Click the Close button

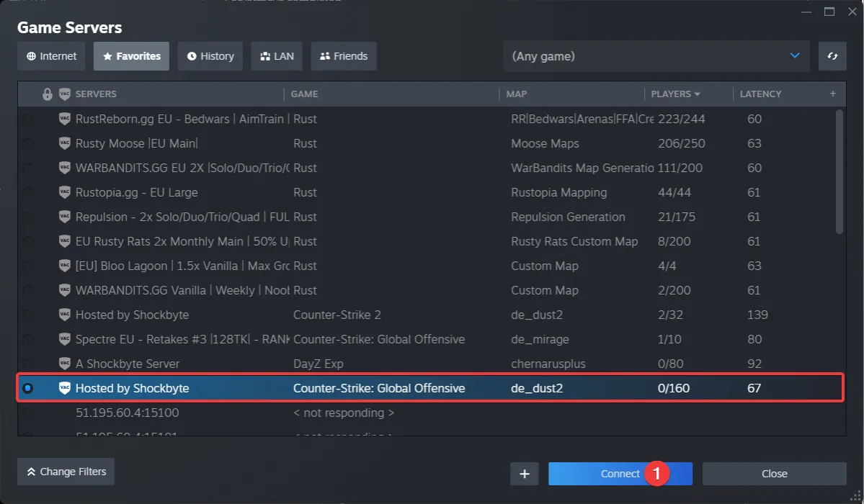tap(774, 474)
